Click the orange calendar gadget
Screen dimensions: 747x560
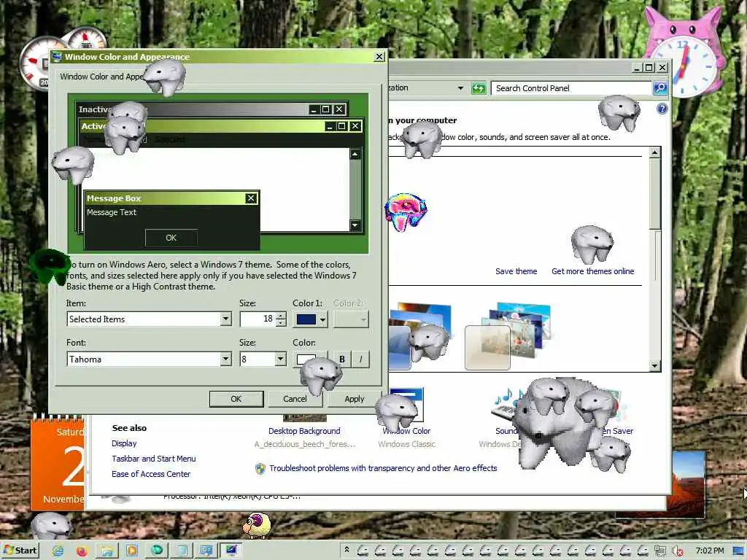[57, 463]
